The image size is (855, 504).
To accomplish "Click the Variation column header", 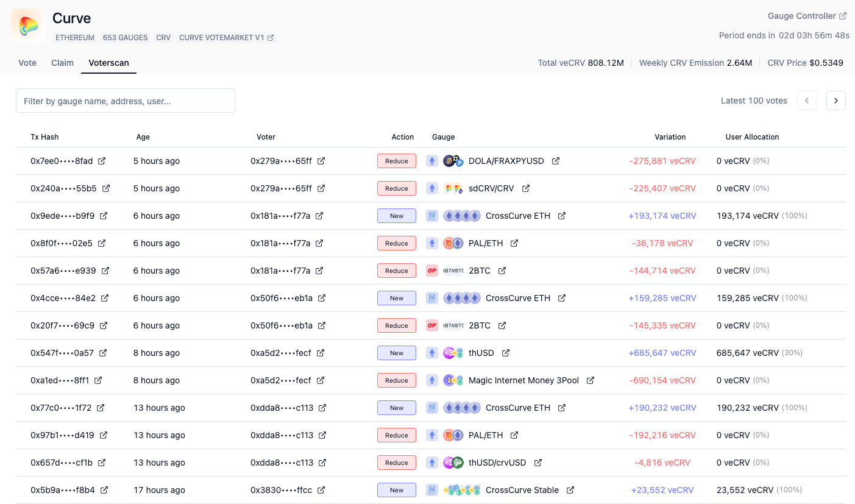I will (670, 137).
